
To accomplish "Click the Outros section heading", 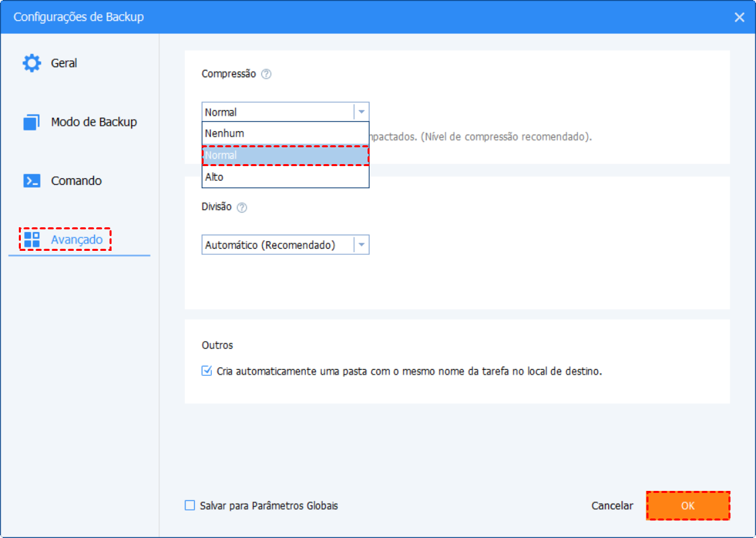I will pos(218,346).
